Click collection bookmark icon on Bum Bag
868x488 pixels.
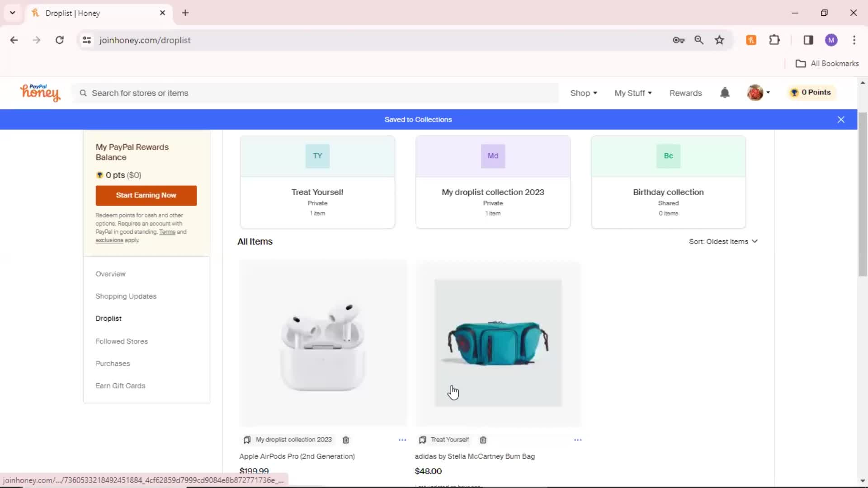coord(422,440)
